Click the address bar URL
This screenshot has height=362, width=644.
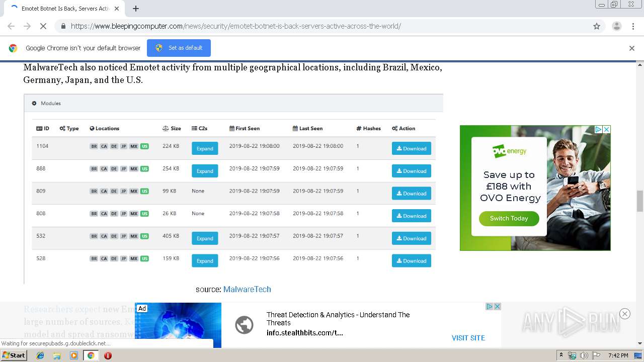pos(235,26)
